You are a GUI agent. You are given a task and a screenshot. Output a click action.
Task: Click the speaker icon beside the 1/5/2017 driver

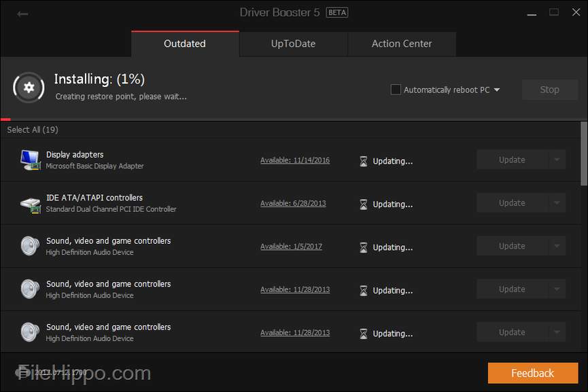click(x=30, y=246)
